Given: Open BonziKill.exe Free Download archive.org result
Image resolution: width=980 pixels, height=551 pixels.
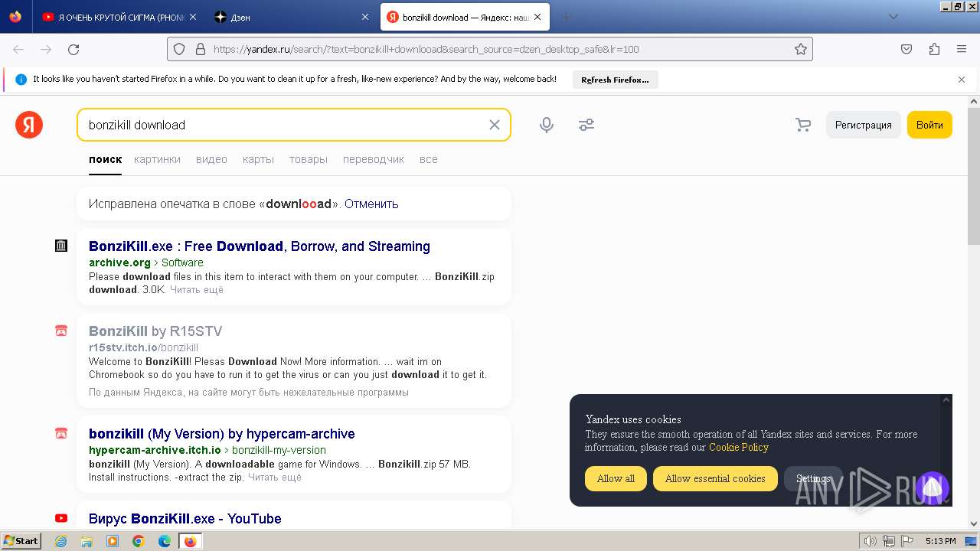Looking at the screenshot, I should point(260,246).
